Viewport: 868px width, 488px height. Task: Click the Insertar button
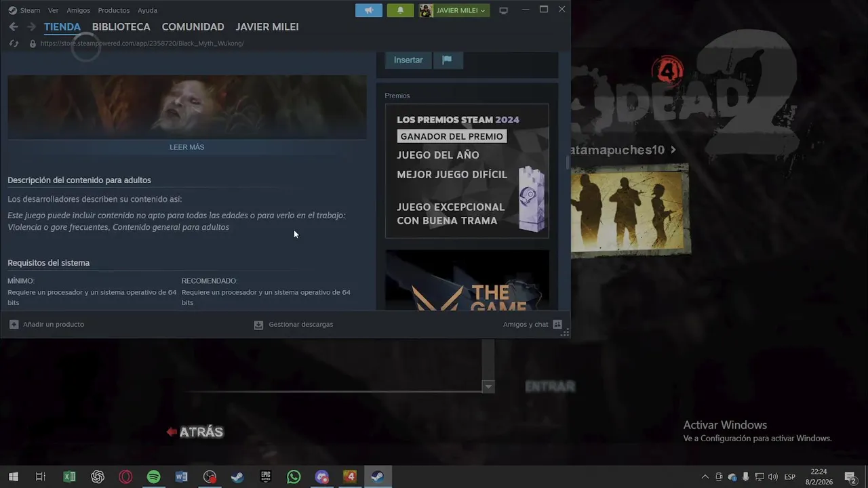click(408, 60)
